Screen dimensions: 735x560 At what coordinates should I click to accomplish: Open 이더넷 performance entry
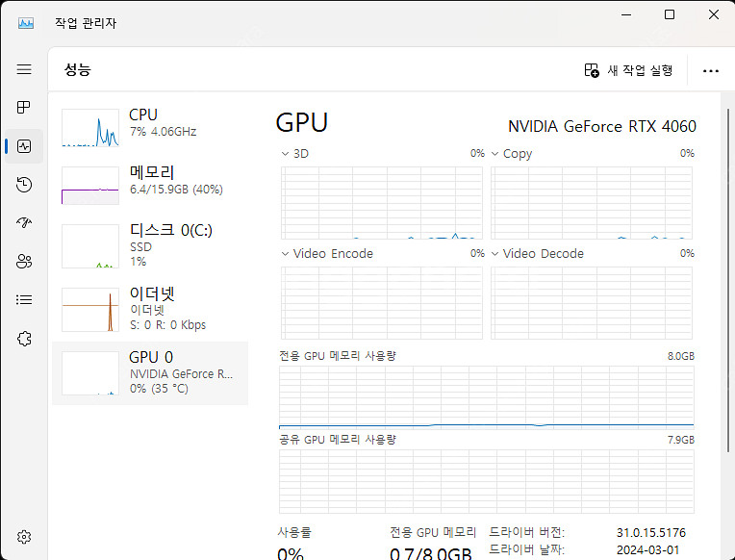(150, 310)
